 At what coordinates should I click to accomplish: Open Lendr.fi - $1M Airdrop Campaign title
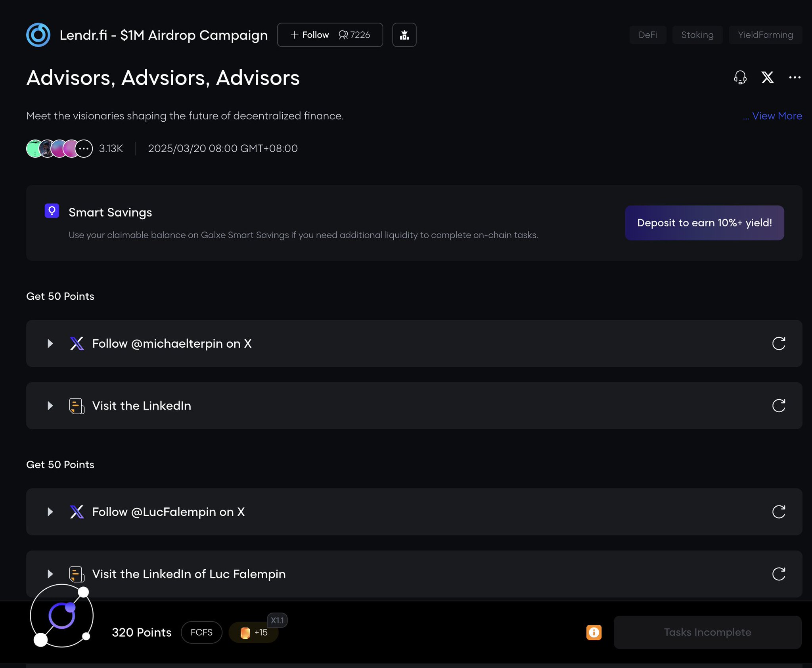coord(164,35)
